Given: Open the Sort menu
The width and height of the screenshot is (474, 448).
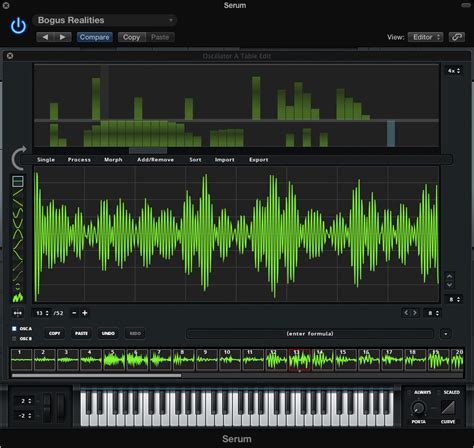Looking at the screenshot, I should tap(195, 160).
